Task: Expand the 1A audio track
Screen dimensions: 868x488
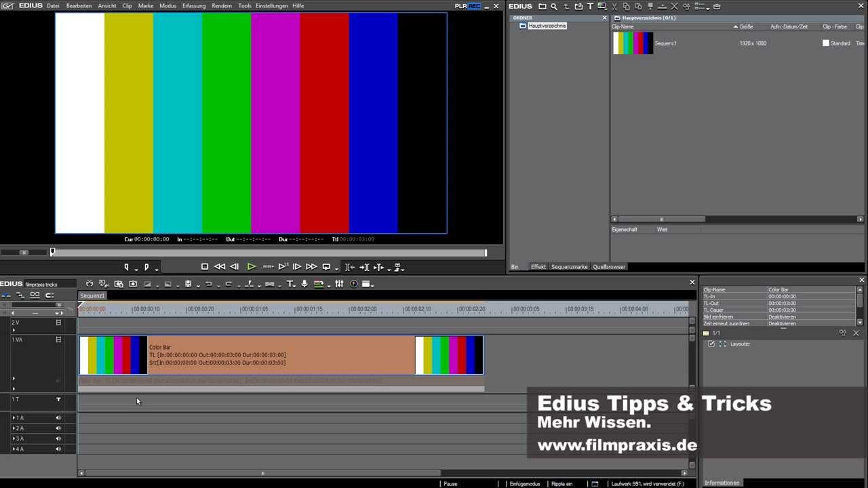Action: click(x=14, y=418)
